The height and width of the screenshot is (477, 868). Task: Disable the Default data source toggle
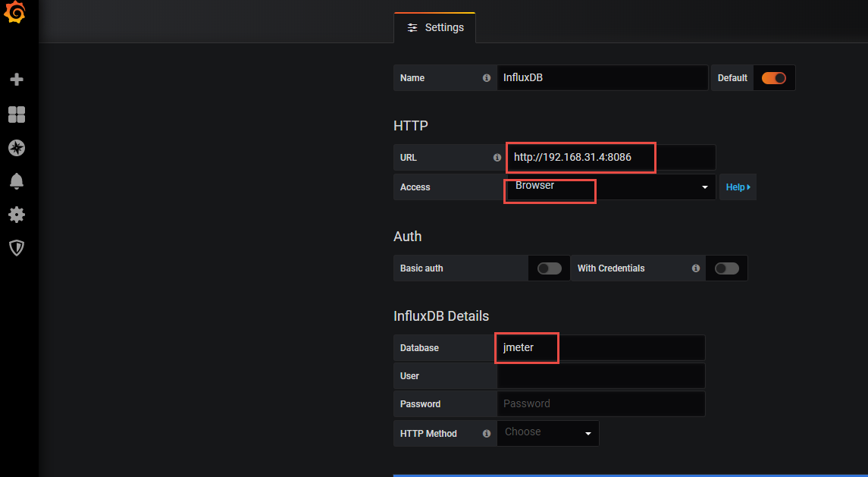(773, 78)
